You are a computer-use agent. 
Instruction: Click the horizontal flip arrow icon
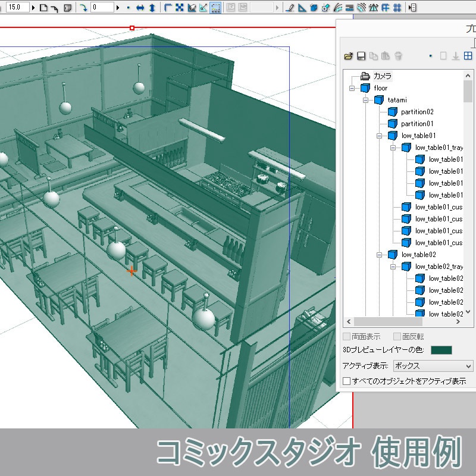(140, 7)
